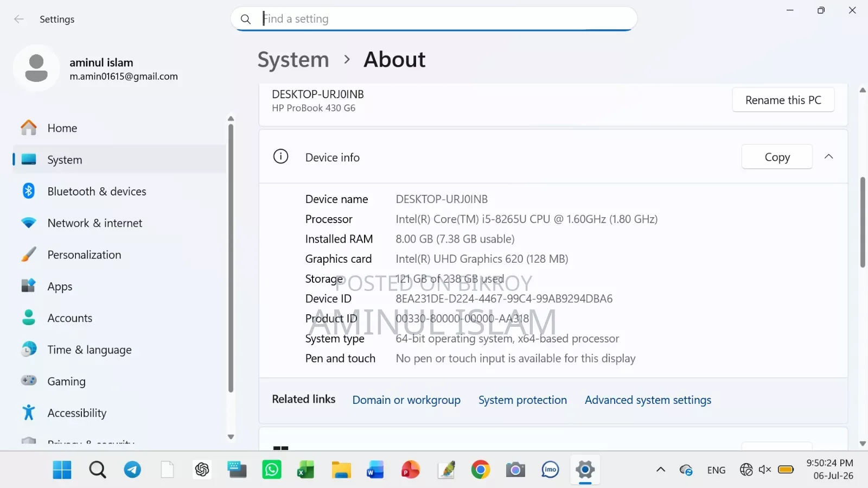Open Telegram from the taskbar
868x488 pixels.
coord(132,470)
